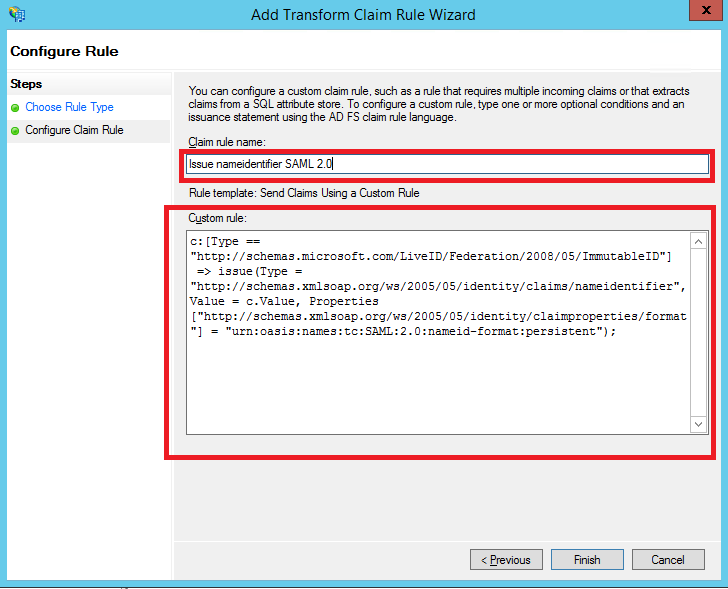Click the nameidentifier claims URL line
This screenshot has height=589, width=728.
[x=438, y=286]
